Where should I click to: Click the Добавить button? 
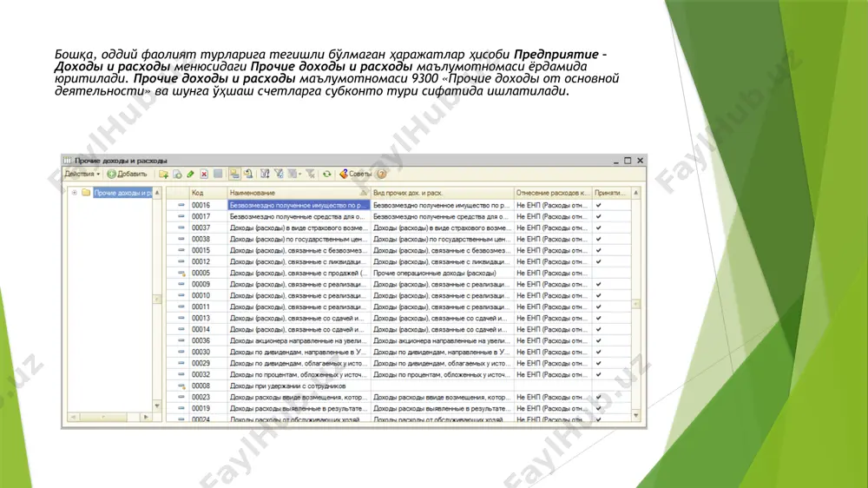128,174
